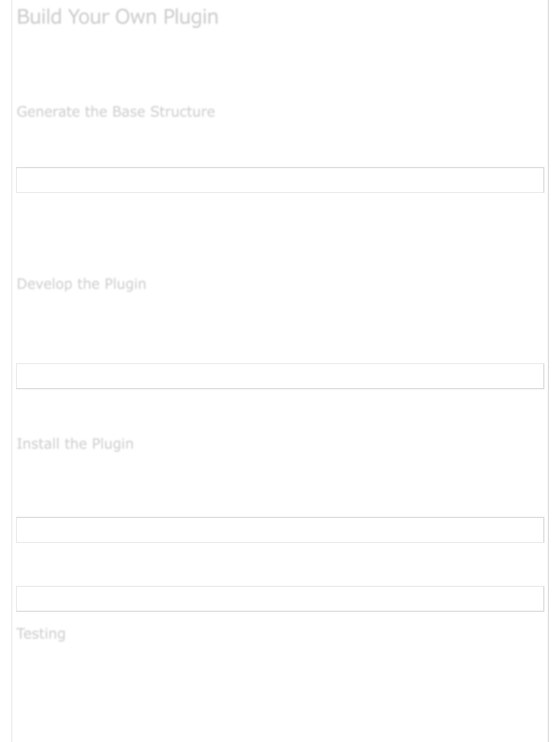Click the empty box under Develop the Plugin

[x=280, y=376]
